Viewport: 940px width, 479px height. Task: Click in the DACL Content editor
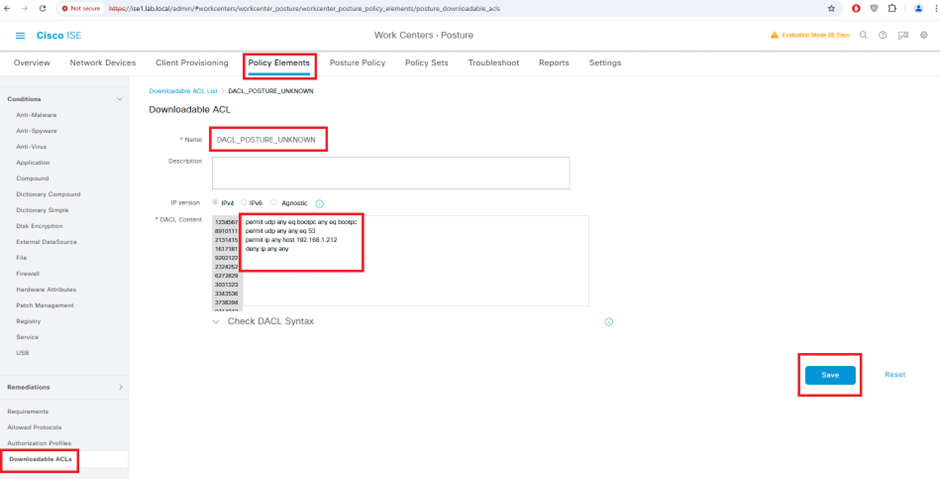(x=416, y=261)
